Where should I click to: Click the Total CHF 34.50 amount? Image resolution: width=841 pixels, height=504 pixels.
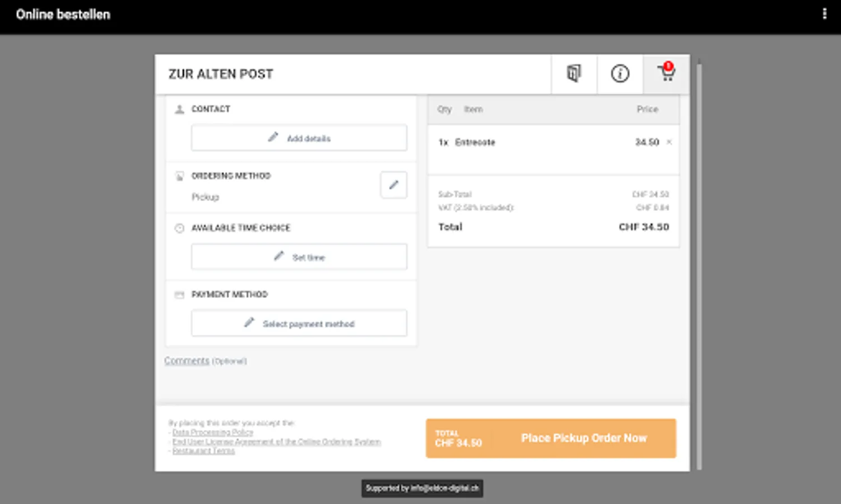point(644,227)
